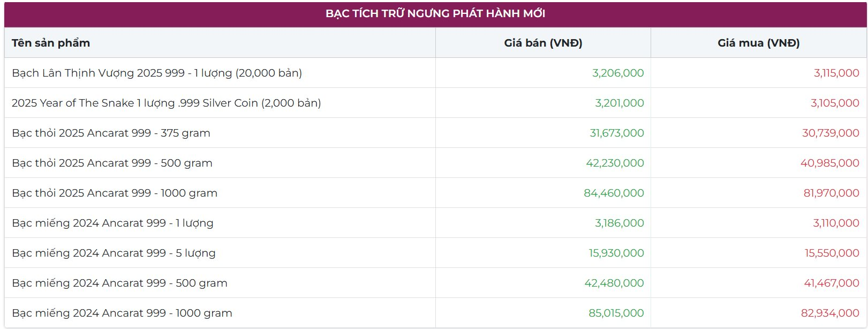Click the buy price 15,550,000
The height and width of the screenshot is (329, 868).
(832, 253)
